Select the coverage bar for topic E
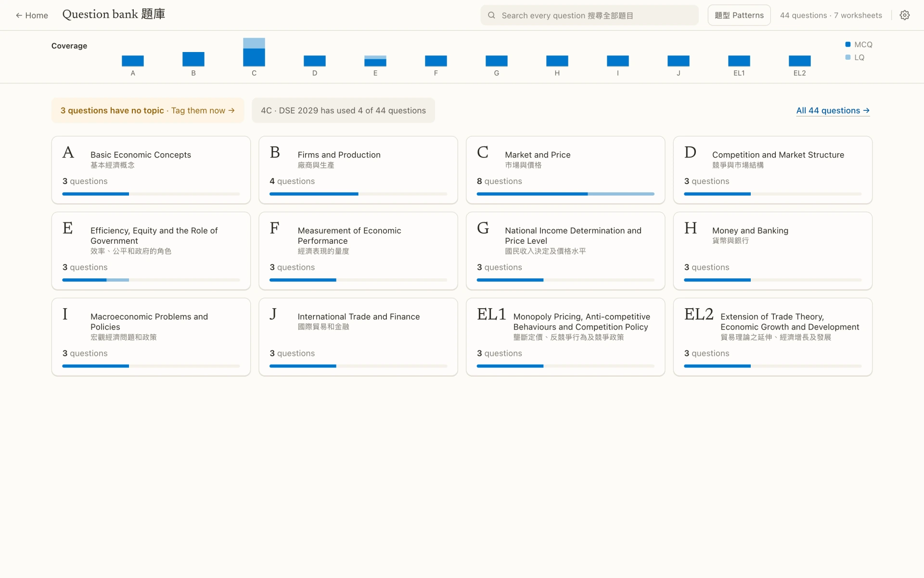 pyautogui.click(x=375, y=61)
